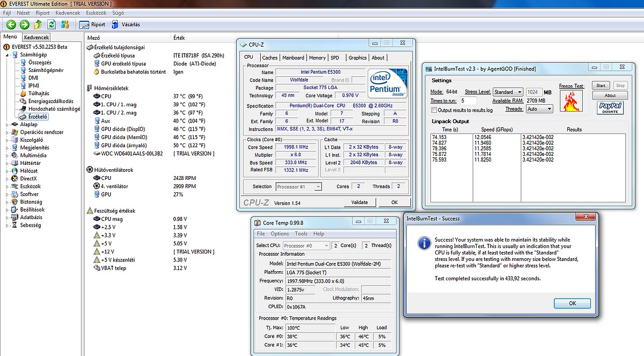Click the green Forward arrow in EVEREST toolbar

[24, 24]
